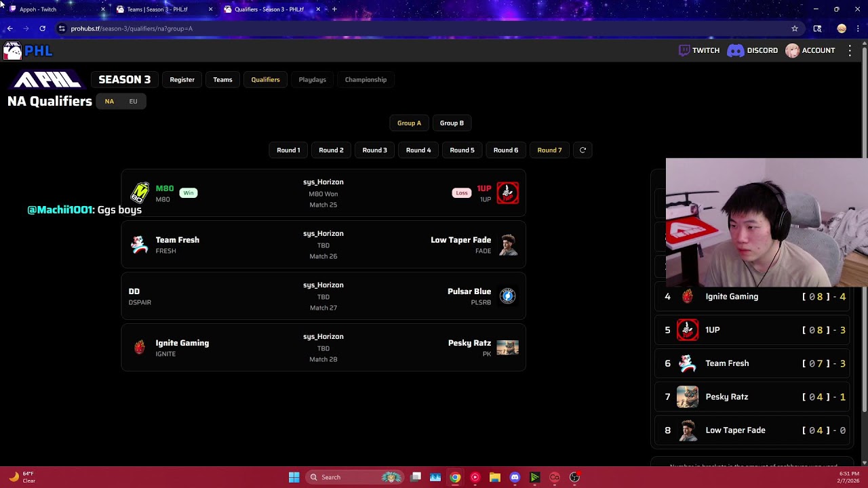Show Round 3 matches
The width and height of the screenshot is (868, 488).
[x=374, y=150]
